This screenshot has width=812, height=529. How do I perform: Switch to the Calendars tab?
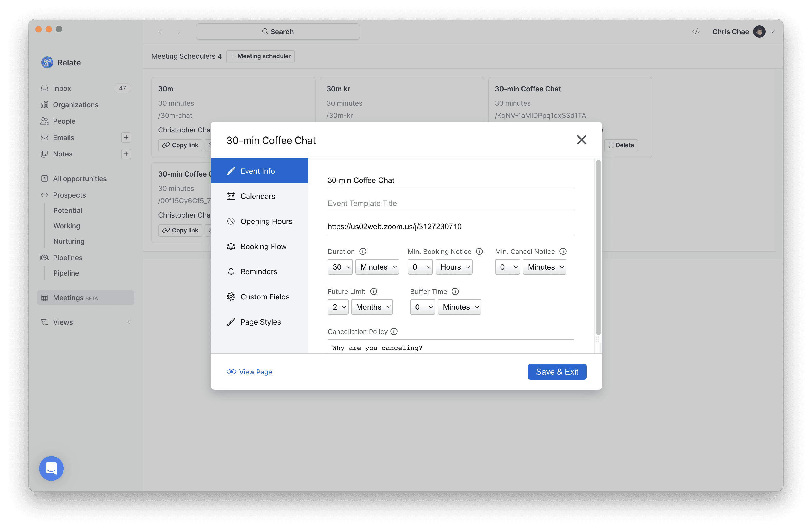(258, 196)
